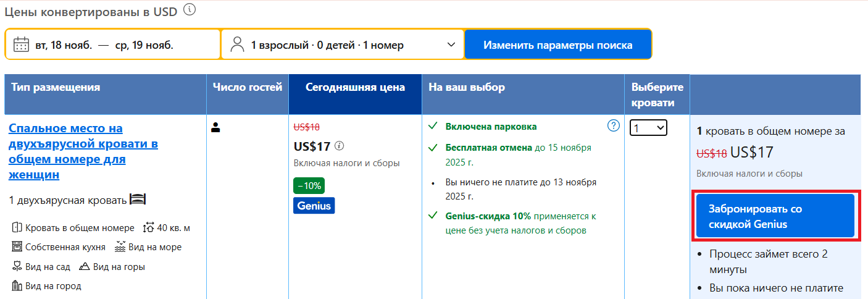Click the price info icon next to US$17
This screenshot has width=868, height=299.
tap(340, 146)
